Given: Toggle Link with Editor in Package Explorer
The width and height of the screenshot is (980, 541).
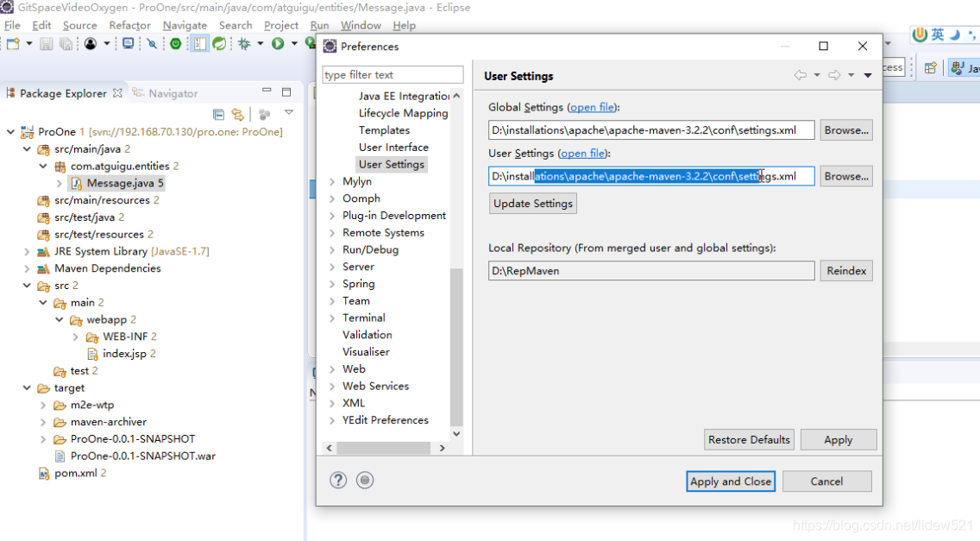Looking at the screenshot, I should click(237, 114).
